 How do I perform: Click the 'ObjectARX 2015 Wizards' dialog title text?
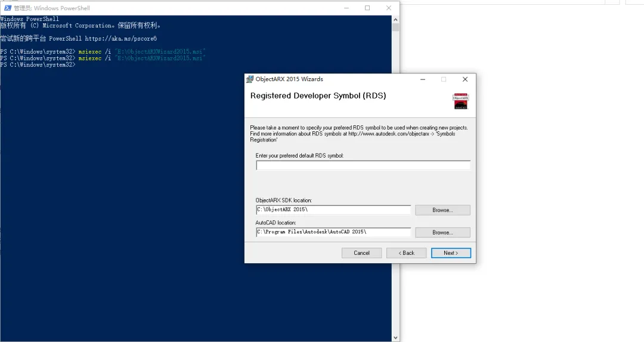(289, 79)
